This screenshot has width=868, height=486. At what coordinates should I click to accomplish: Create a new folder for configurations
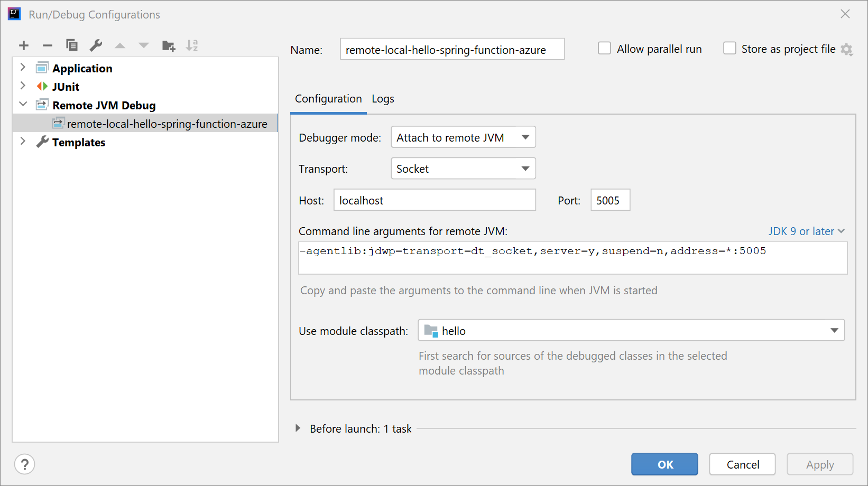pyautogui.click(x=168, y=45)
